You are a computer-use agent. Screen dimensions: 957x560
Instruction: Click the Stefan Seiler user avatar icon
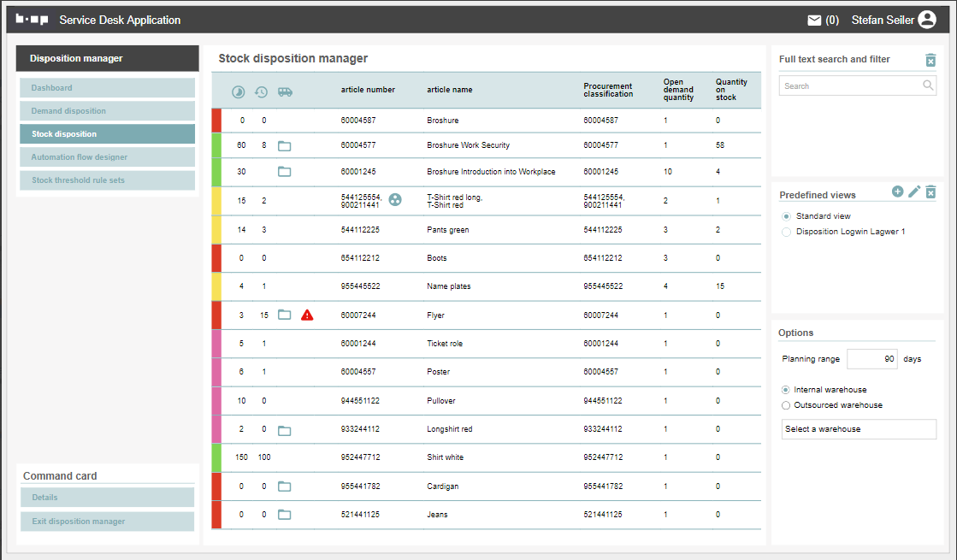(927, 20)
